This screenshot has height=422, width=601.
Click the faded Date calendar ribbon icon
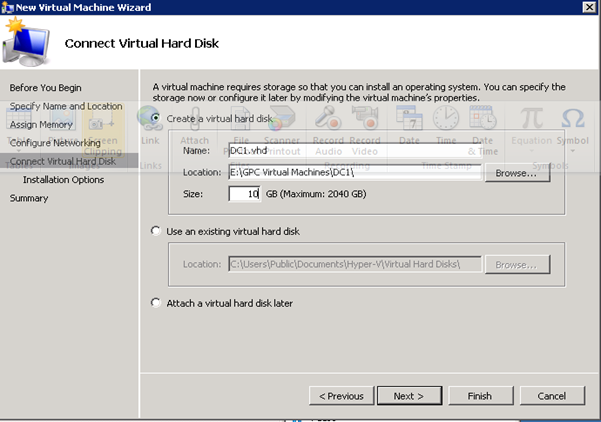tap(409, 117)
